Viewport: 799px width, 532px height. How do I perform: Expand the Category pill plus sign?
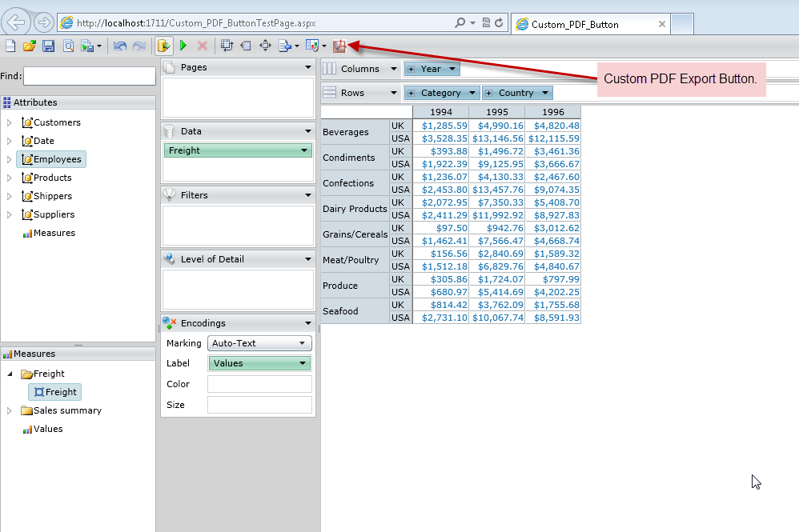(412, 93)
